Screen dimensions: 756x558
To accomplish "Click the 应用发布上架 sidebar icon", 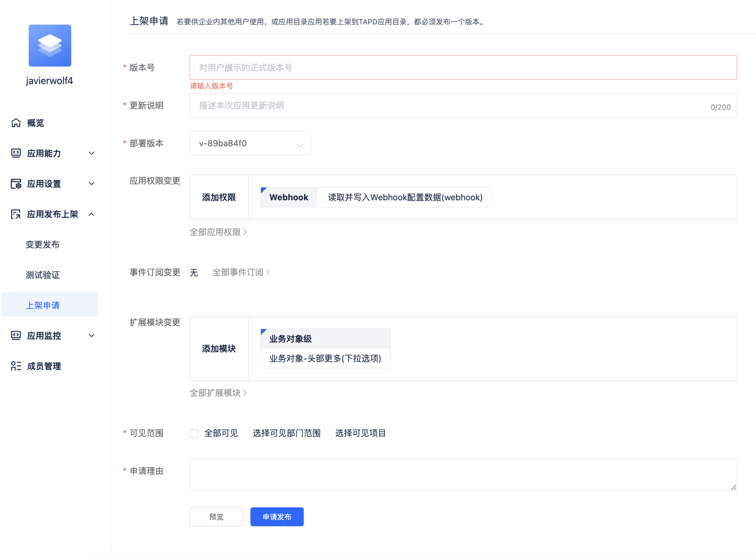I will click(x=16, y=214).
